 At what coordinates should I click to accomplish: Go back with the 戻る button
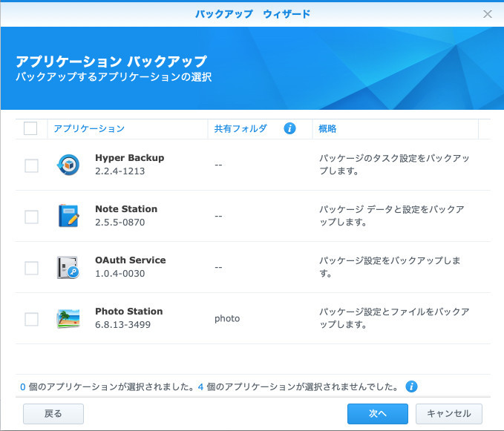53,414
